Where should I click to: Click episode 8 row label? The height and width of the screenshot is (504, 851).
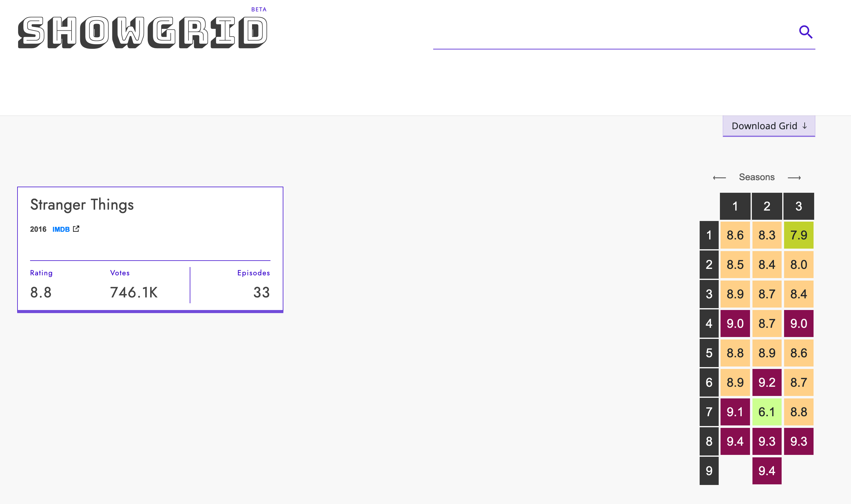(709, 442)
